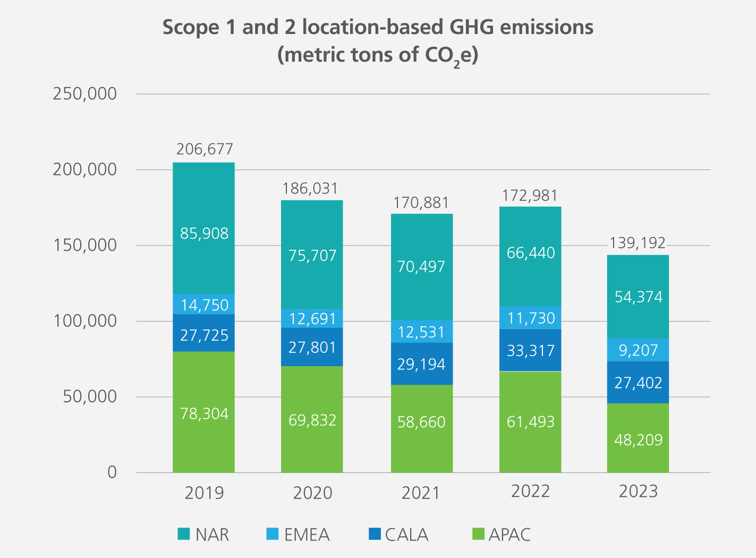Select the 2019 NAR segment 85,908

point(203,228)
